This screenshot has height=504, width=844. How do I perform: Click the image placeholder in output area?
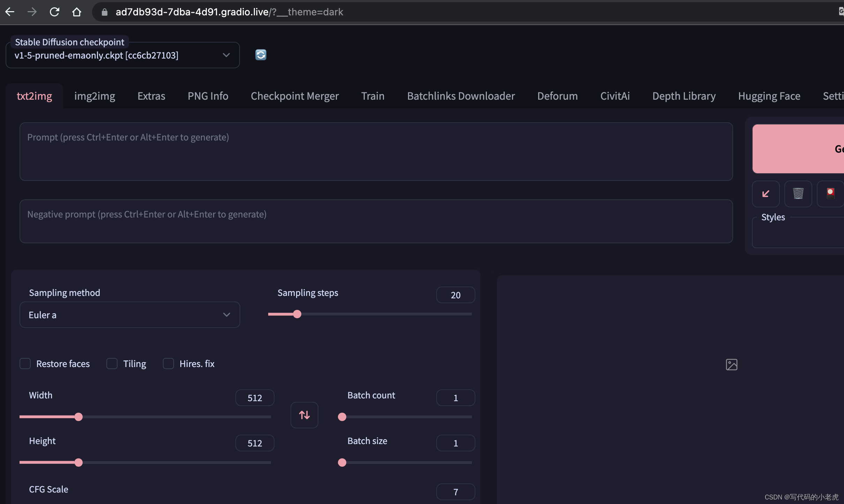(731, 365)
